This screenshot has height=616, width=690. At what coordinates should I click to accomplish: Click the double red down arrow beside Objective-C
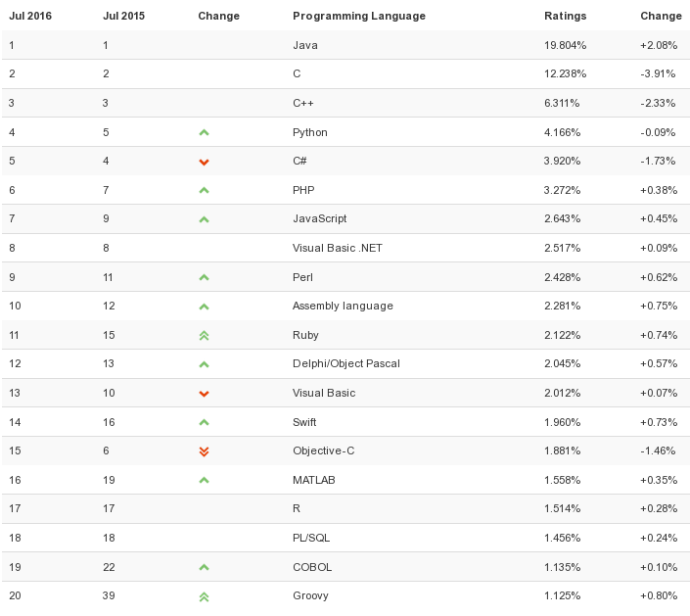pyautogui.click(x=204, y=451)
